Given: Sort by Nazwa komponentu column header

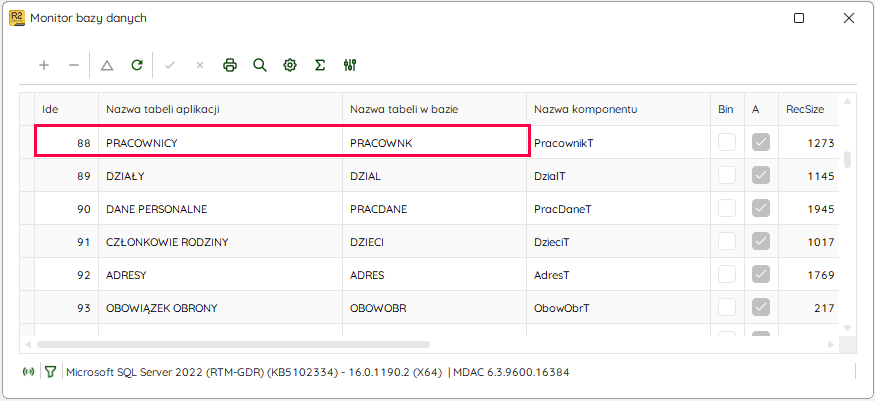Looking at the screenshot, I should point(619,109).
